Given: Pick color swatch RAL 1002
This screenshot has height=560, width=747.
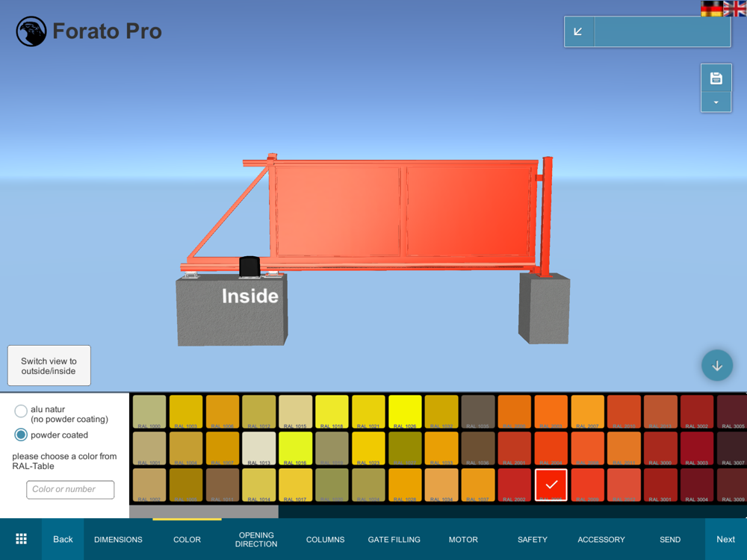Looking at the screenshot, I should pyautogui.click(x=149, y=485).
